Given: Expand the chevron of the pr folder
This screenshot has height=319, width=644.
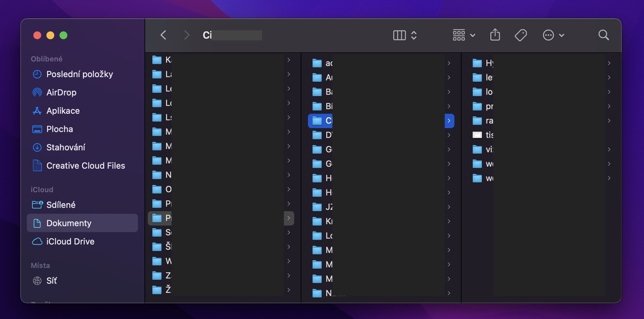Looking at the screenshot, I should click(609, 106).
